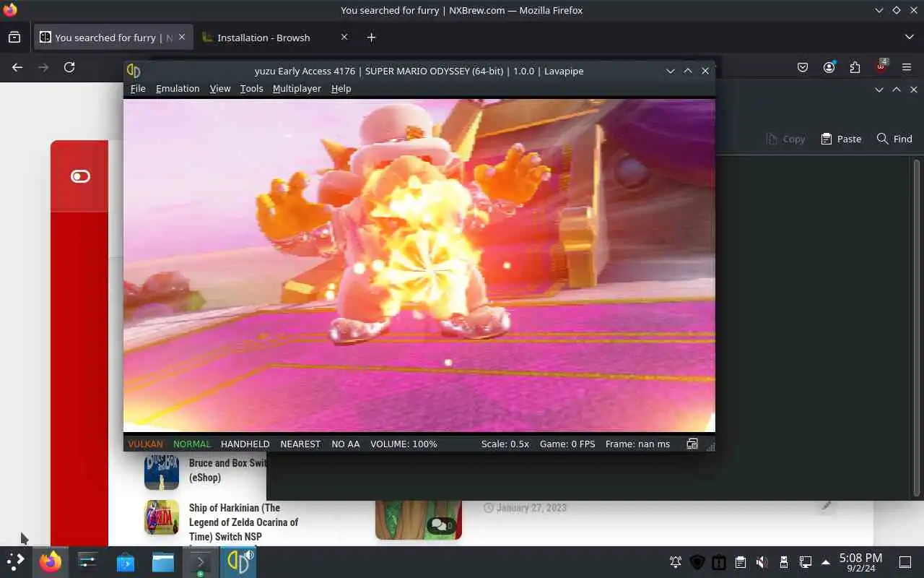
Task: Reload the current Firefox page
Action: [69, 67]
